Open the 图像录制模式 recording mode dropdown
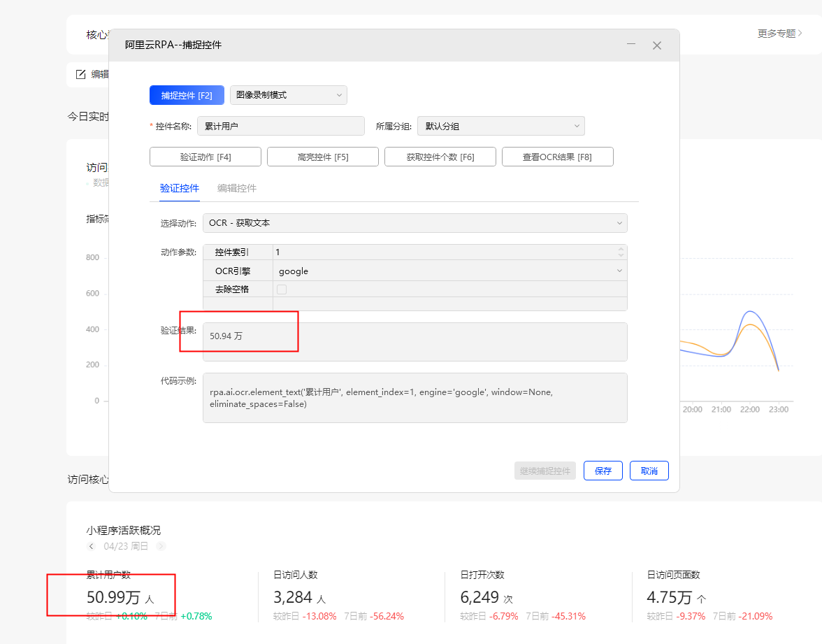 tap(288, 95)
